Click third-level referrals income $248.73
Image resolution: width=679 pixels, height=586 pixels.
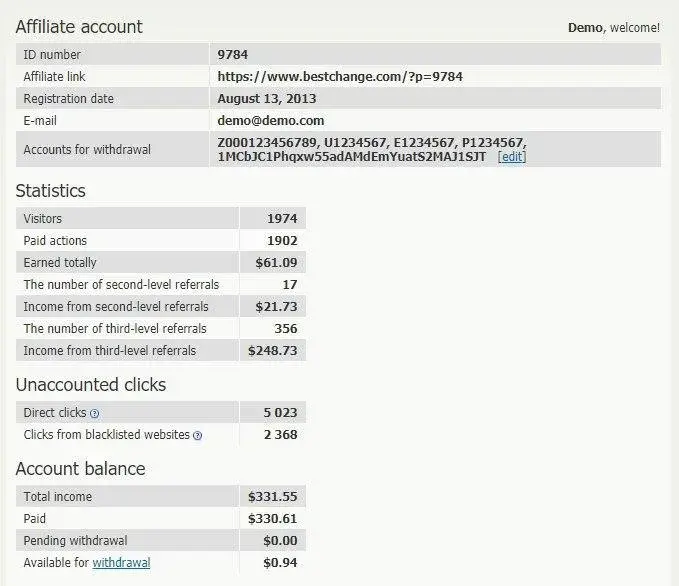[x=272, y=350]
